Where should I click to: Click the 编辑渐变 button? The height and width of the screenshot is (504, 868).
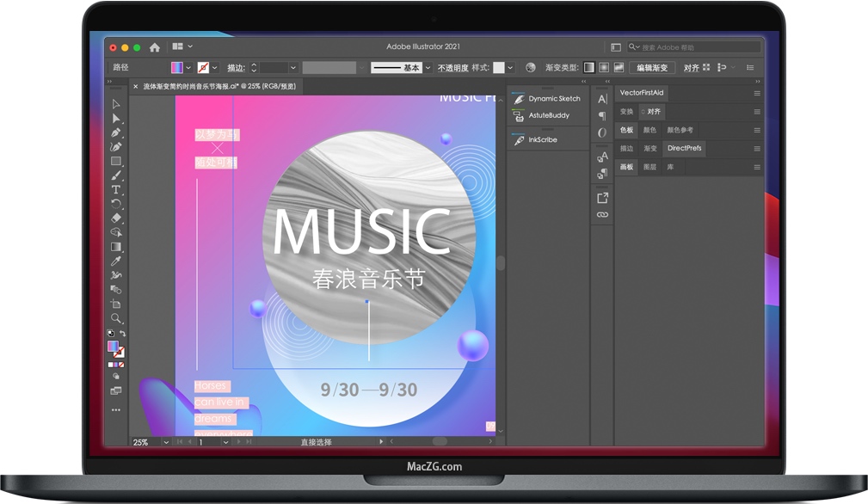(x=651, y=67)
